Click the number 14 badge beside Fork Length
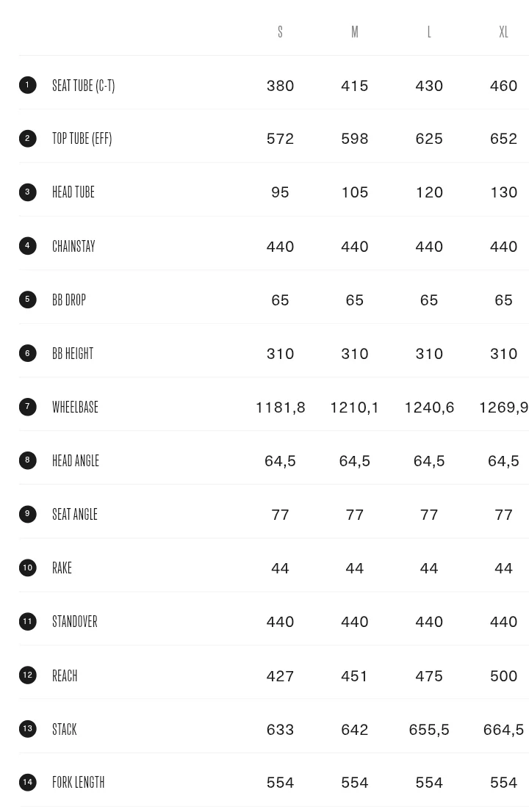The height and width of the screenshot is (812, 529). pyautogui.click(x=27, y=783)
